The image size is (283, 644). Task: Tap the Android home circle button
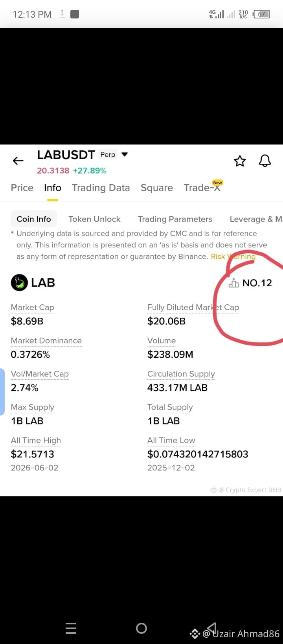coord(141,628)
